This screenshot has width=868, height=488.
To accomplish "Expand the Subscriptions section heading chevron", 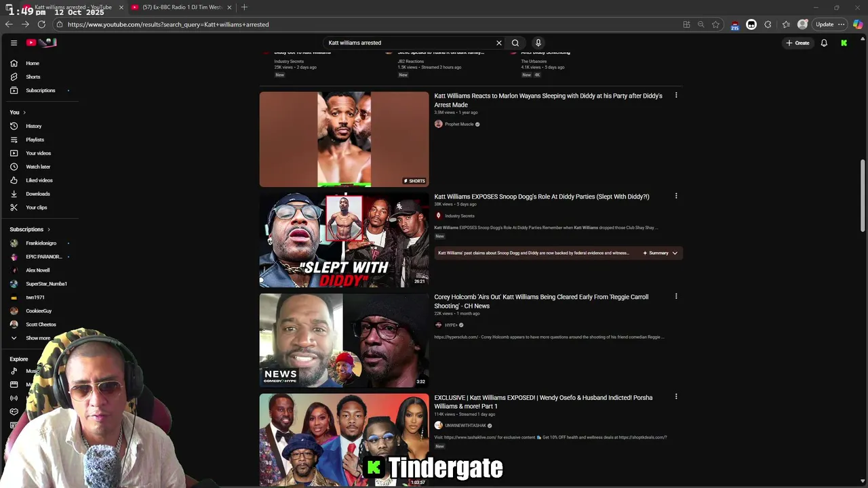I will click(x=49, y=230).
